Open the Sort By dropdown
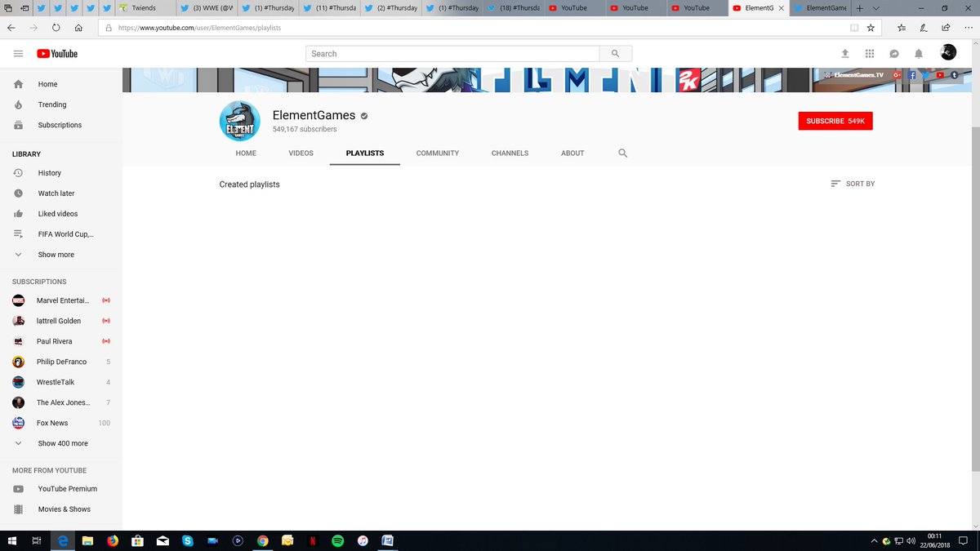The width and height of the screenshot is (980, 551). pyautogui.click(x=853, y=184)
